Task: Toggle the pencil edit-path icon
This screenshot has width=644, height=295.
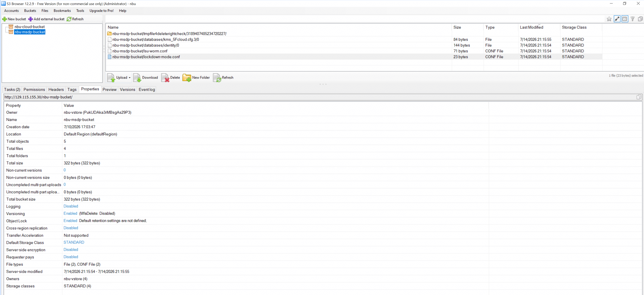Action: coord(617,19)
